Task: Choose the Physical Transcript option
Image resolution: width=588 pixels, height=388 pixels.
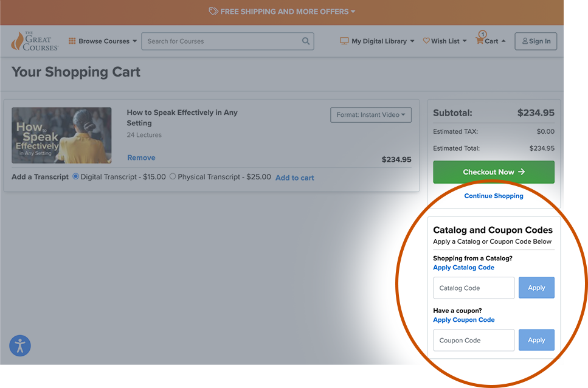Action: pos(172,177)
